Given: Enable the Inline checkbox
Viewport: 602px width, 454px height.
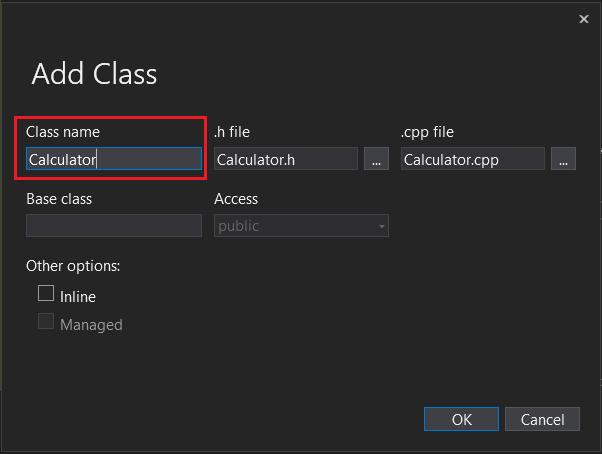Looking at the screenshot, I should pyautogui.click(x=46, y=294).
